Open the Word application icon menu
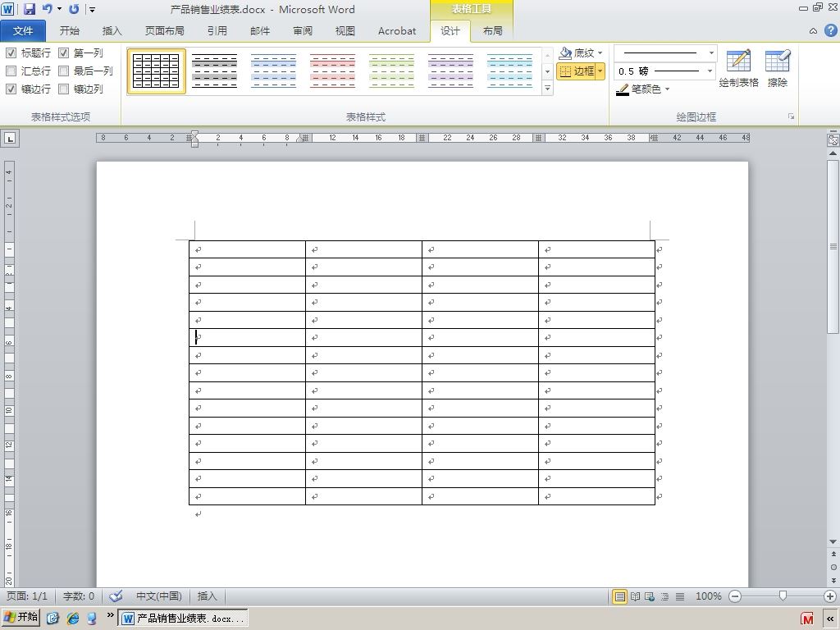The width and height of the screenshot is (840, 630). coord(7,8)
